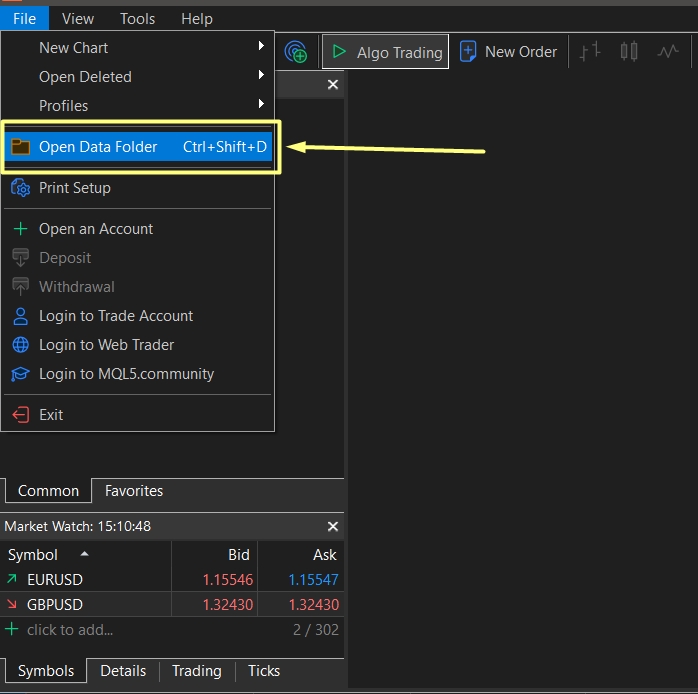Viewport: 698px width, 694px height.
Task: Click the red Exit icon
Action: click(x=20, y=415)
